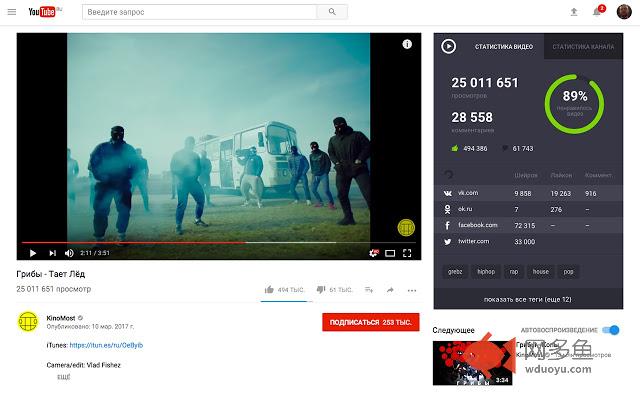640x400 pixels.
Task: Click the KinoMost channel avatar
Action: tap(28, 321)
